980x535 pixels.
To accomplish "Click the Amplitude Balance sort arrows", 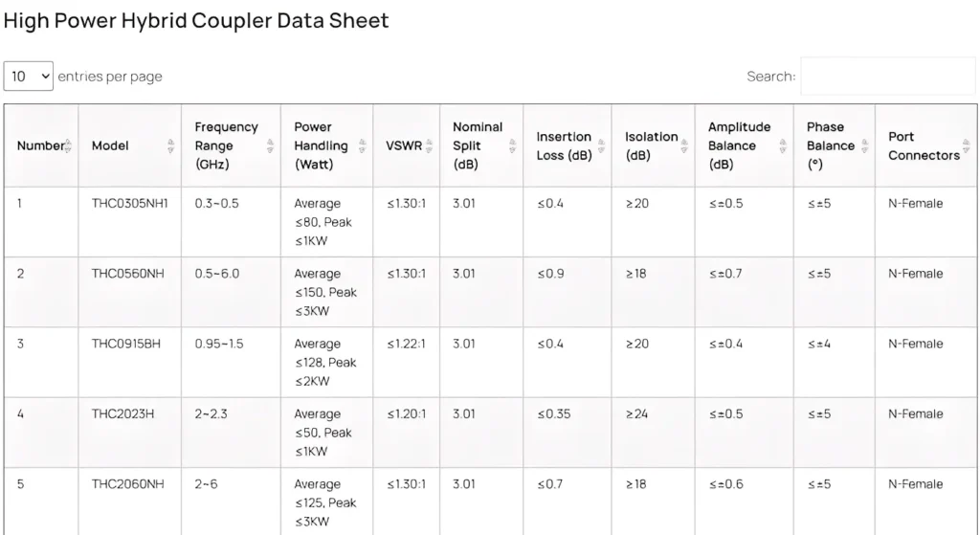I will coord(783,145).
